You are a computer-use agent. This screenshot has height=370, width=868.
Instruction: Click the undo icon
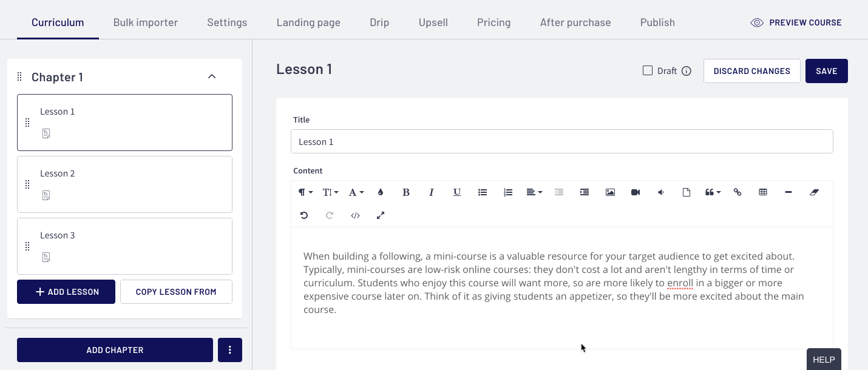(304, 215)
